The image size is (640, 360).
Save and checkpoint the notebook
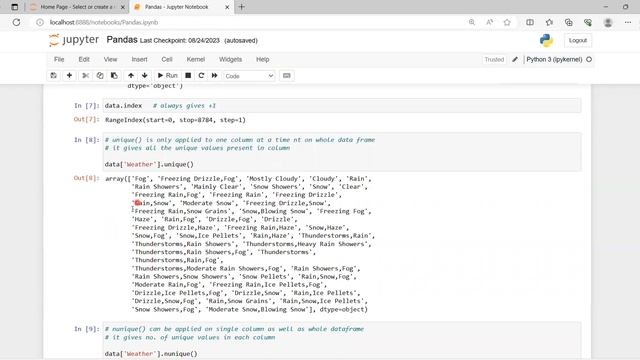point(53,76)
